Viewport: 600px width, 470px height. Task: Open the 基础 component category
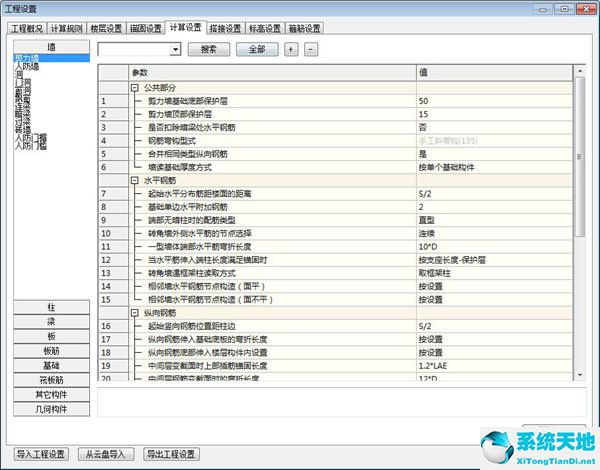coord(51,366)
